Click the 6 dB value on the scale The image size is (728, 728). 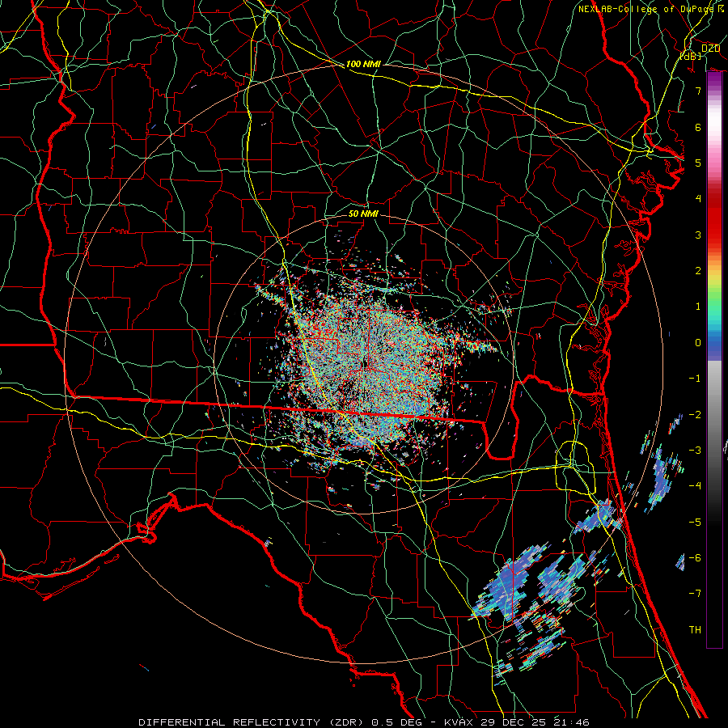[x=698, y=127]
